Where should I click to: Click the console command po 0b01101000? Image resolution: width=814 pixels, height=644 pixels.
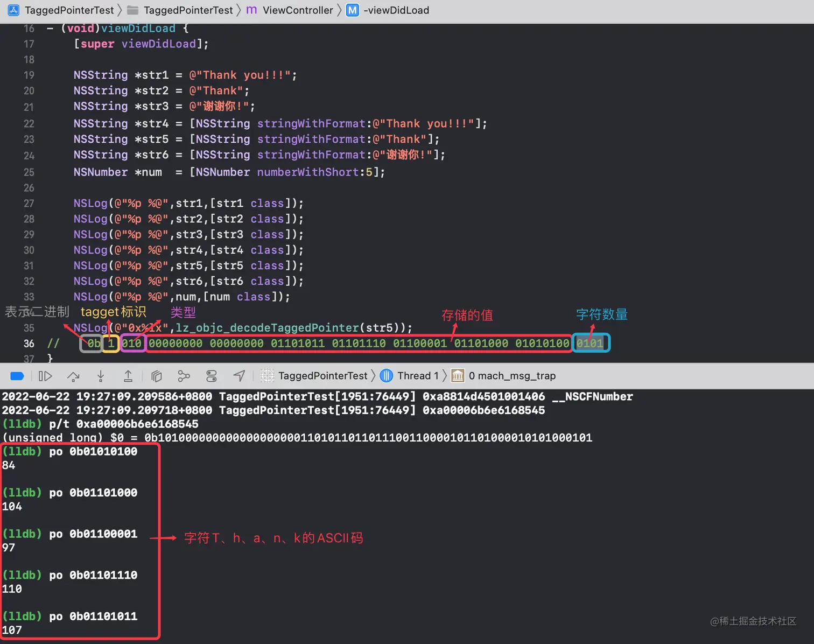[x=93, y=493]
